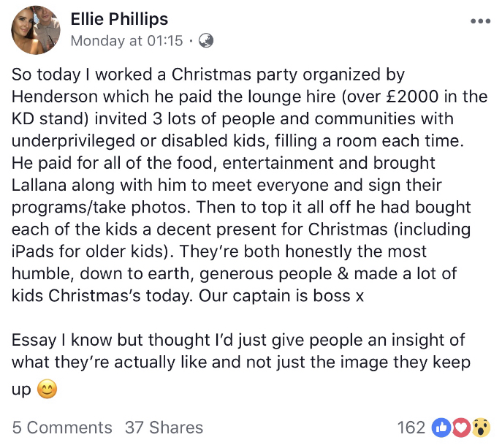
Task: Click the red heart Love reaction icon
Action: point(461,428)
